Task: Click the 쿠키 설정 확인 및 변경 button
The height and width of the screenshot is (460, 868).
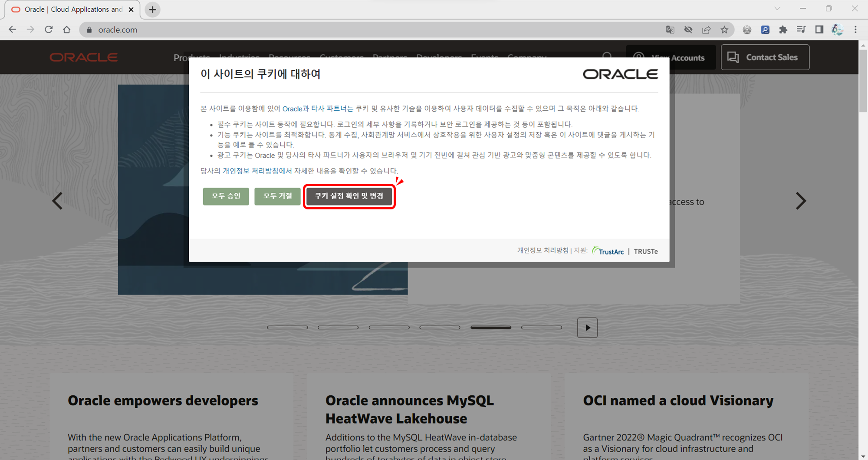Action: pyautogui.click(x=349, y=196)
